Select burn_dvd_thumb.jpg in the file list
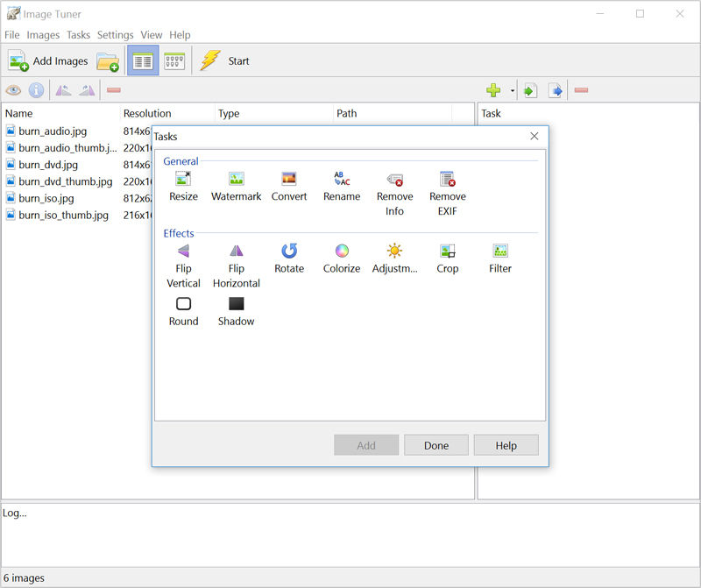This screenshot has width=701, height=588. click(65, 181)
